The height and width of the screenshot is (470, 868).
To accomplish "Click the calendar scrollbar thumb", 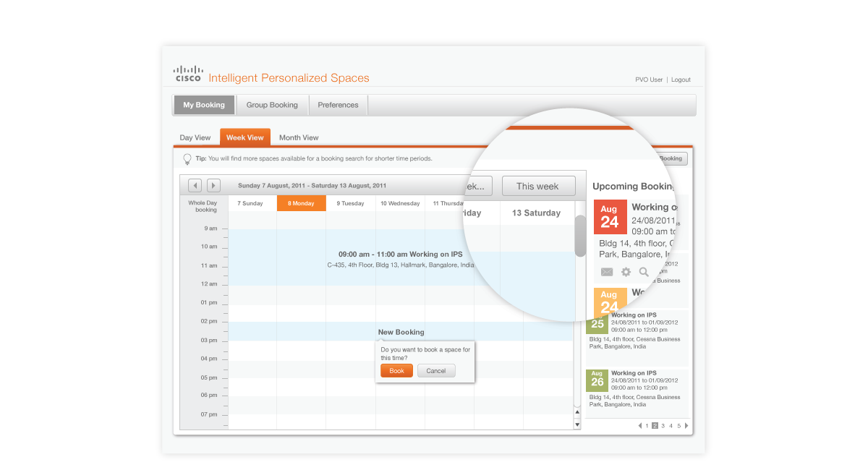I will pos(580,236).
